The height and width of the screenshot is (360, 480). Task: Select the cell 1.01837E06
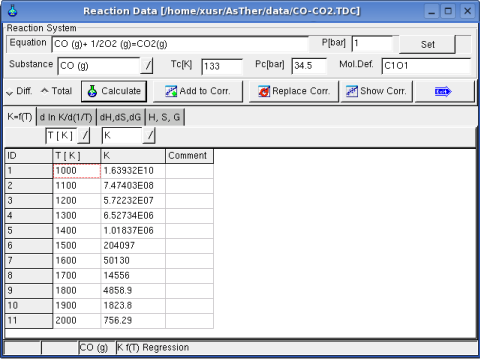[133, 231]
